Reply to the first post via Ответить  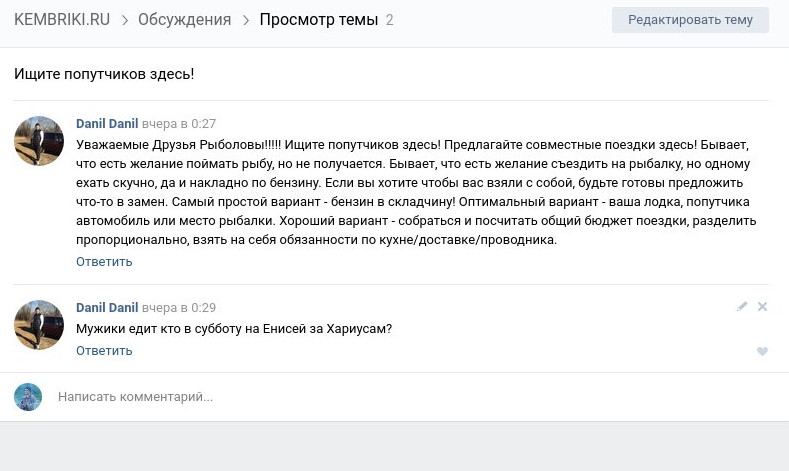(x=104, y=262)
